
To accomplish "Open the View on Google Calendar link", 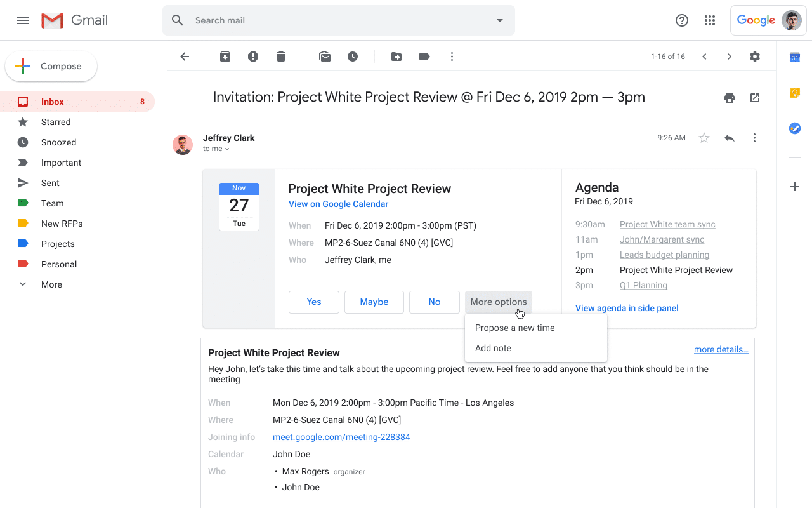I will point(338,204).
